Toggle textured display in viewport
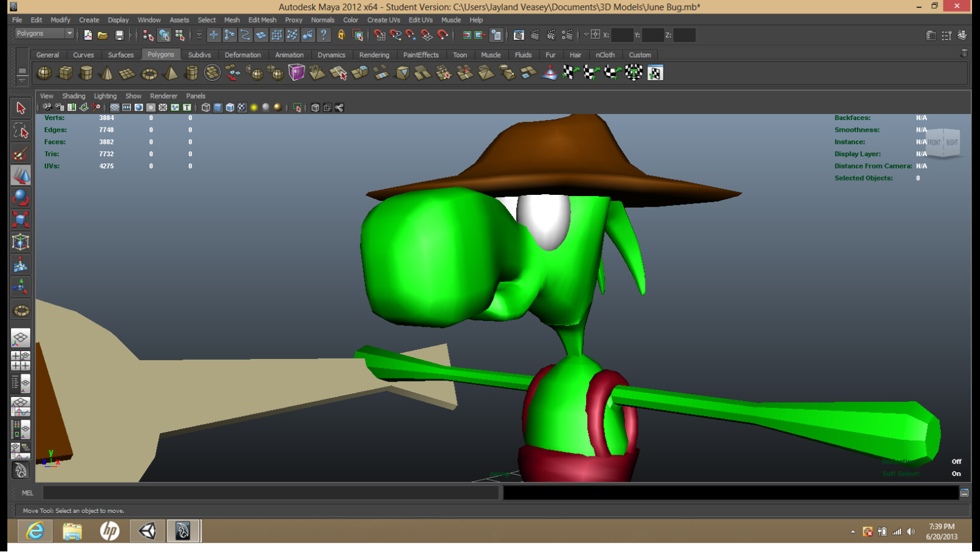This screenshot has height=560, width=980. [242, 108]
